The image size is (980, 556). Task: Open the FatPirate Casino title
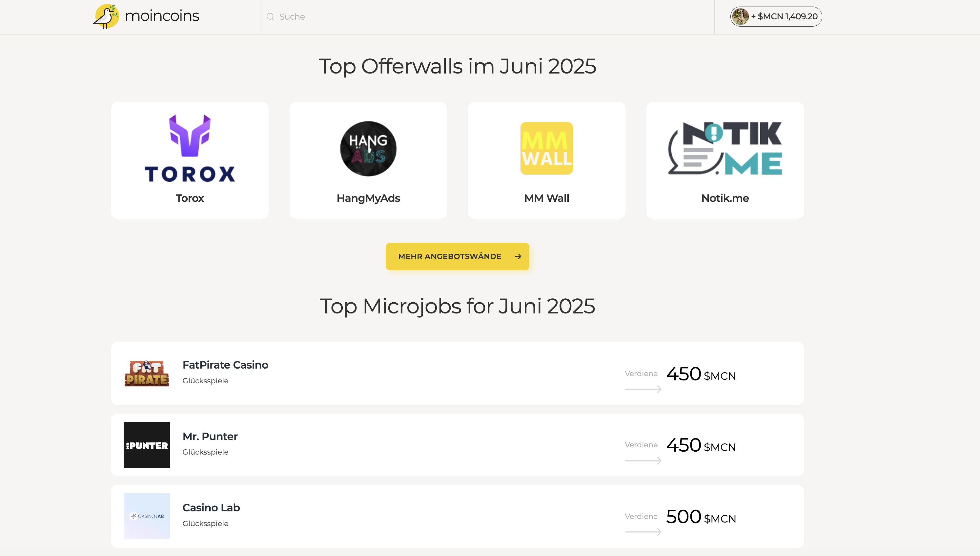pyautogui.click(x=225, y=365)
